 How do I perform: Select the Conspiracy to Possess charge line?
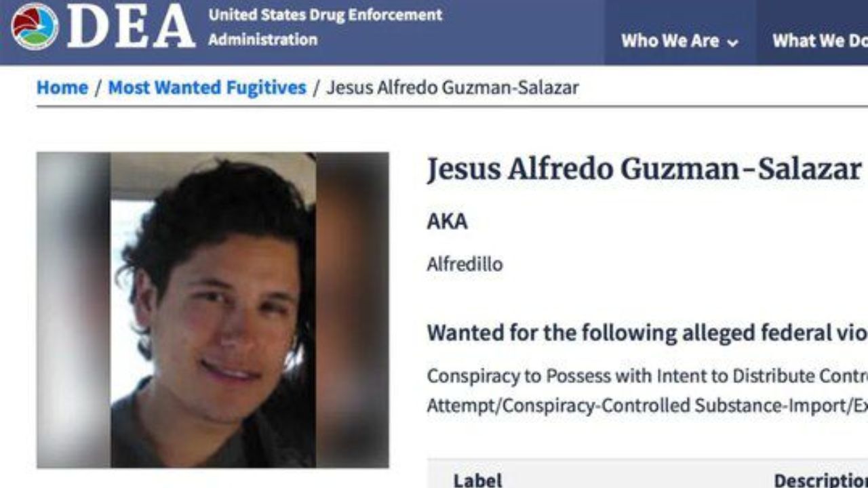point(647,375)
